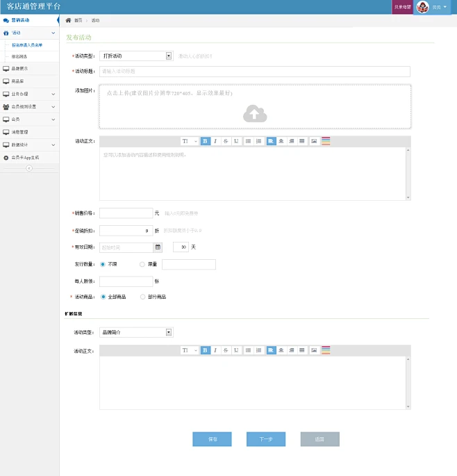Expand the 会员 sidebar section

(x=53, y=120)
